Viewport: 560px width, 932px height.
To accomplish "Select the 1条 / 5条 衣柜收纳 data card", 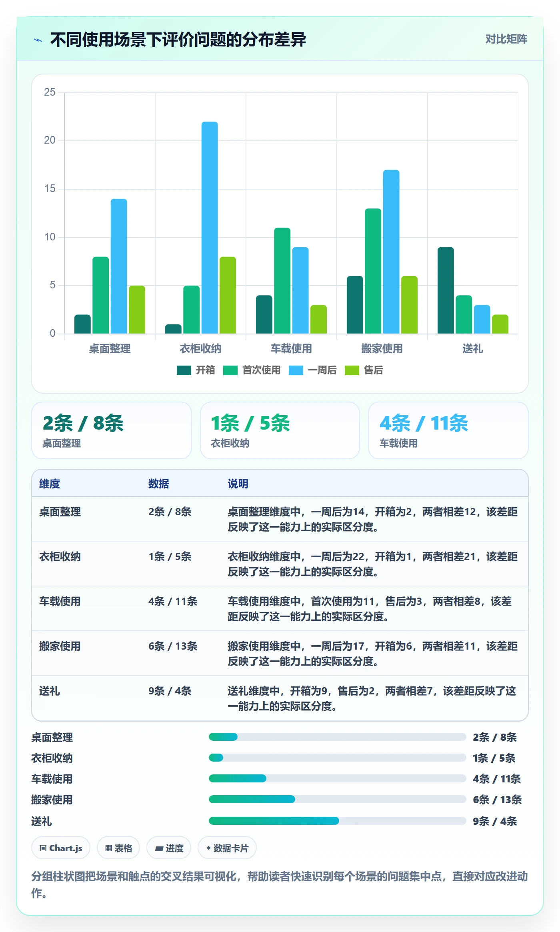I will pyautogui.click(x=280, y=430).
